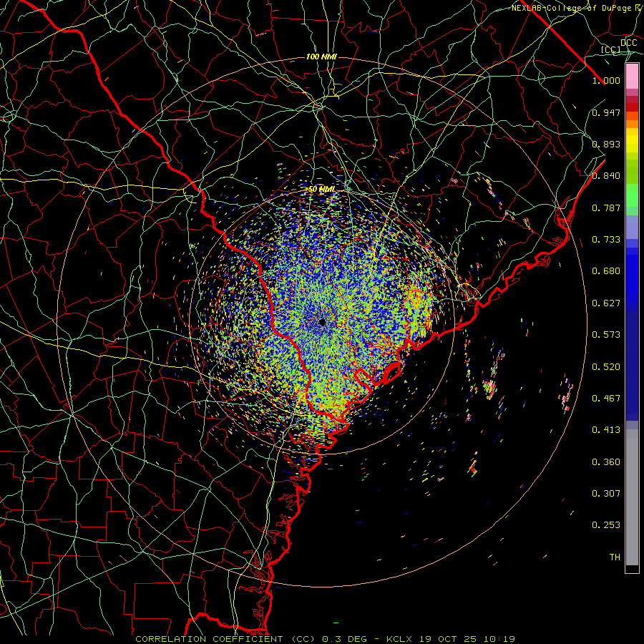Pick the 0.787 scale value
This screenshot has width=644, height=644.
coord(606,208)
